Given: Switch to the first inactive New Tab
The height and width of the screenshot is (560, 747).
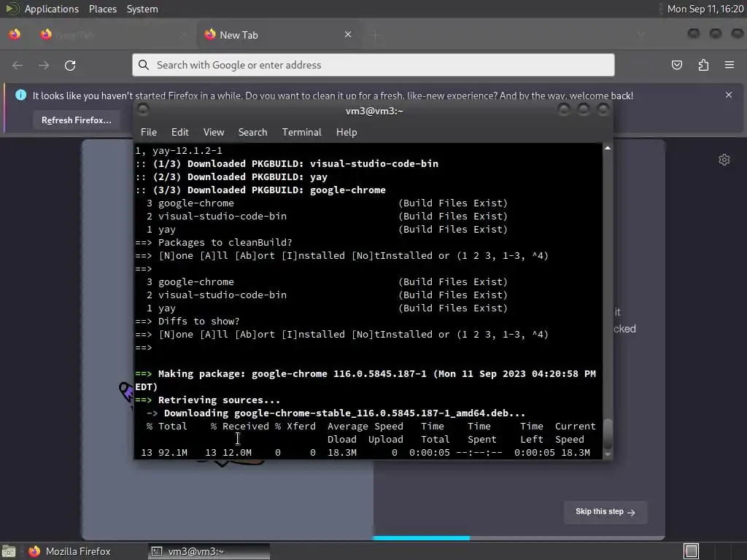Looking at the screenshot, I should click(113, 35).
